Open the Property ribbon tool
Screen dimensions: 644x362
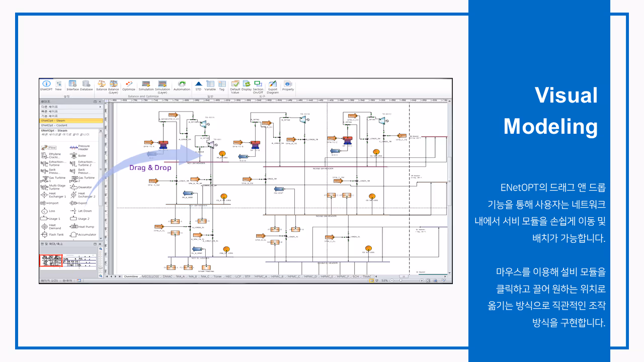288,85
